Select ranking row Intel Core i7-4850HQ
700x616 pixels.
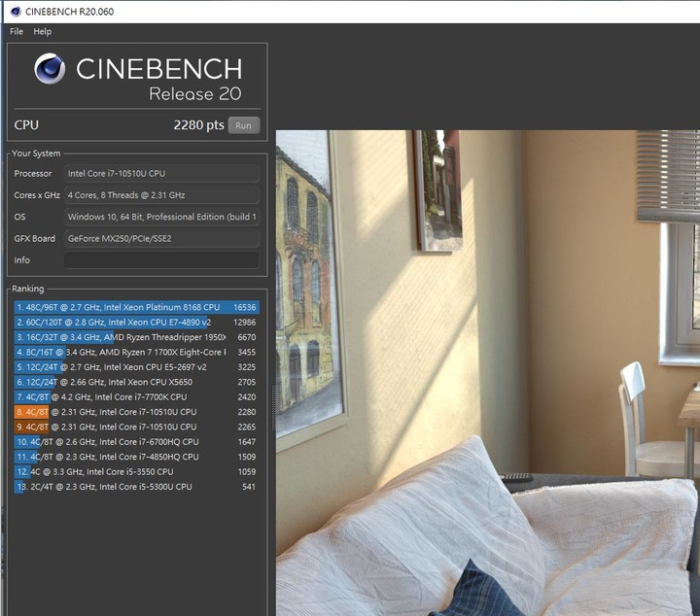tap(137, 457)
